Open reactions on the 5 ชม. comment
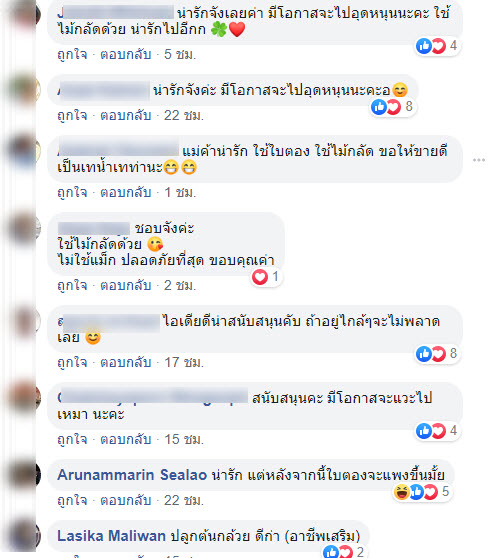The width and height of the screenshot is (493, 558). point(437,46)
